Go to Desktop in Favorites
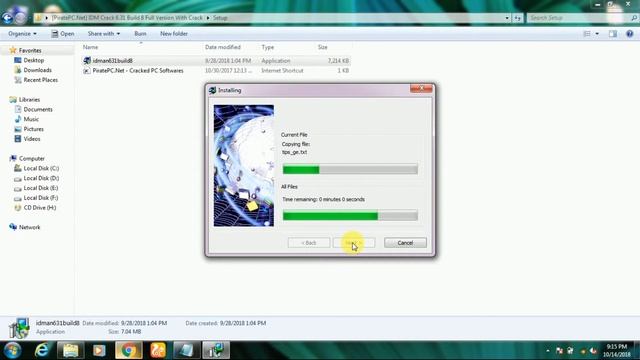640x360 pixels. 33,60
